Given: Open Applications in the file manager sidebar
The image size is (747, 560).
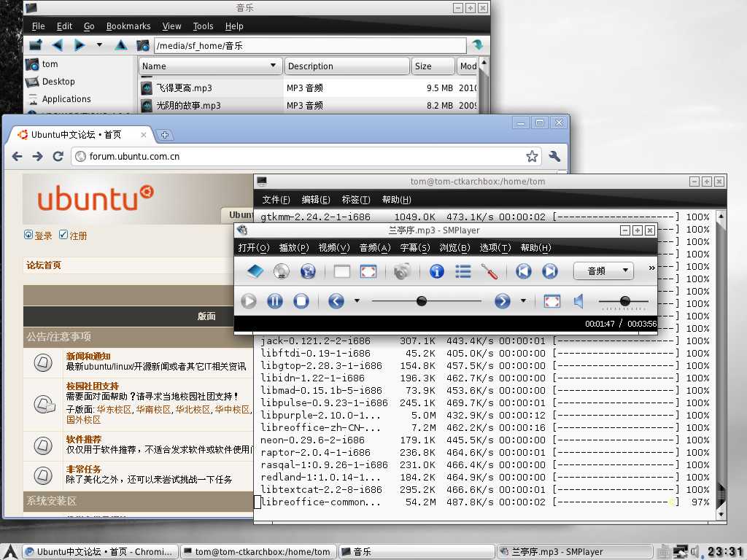Looking at the screenshot, I should [x=66, y=99].
